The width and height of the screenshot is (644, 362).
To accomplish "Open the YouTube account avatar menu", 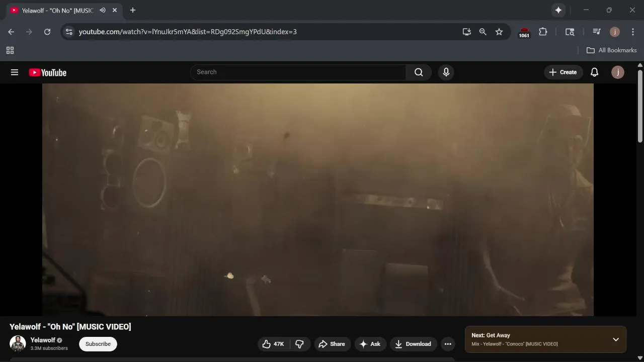I will (x=617, y=72).
